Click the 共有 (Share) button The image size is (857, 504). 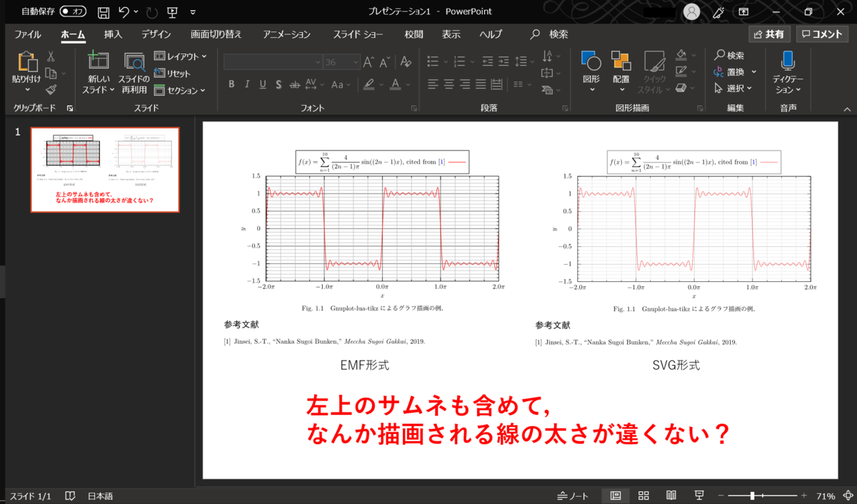pyautogui.click(x=768, y=34)
